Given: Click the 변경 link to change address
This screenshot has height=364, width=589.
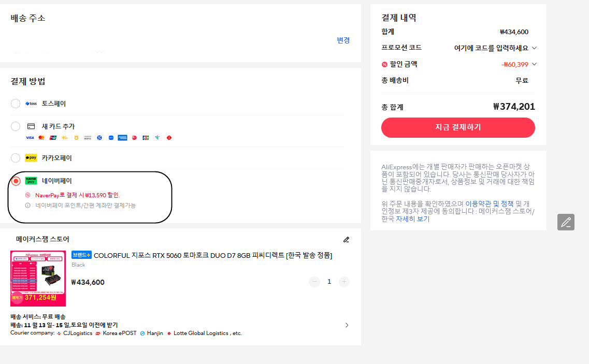Looking at the screenshot, I should [x=342, y=40].
